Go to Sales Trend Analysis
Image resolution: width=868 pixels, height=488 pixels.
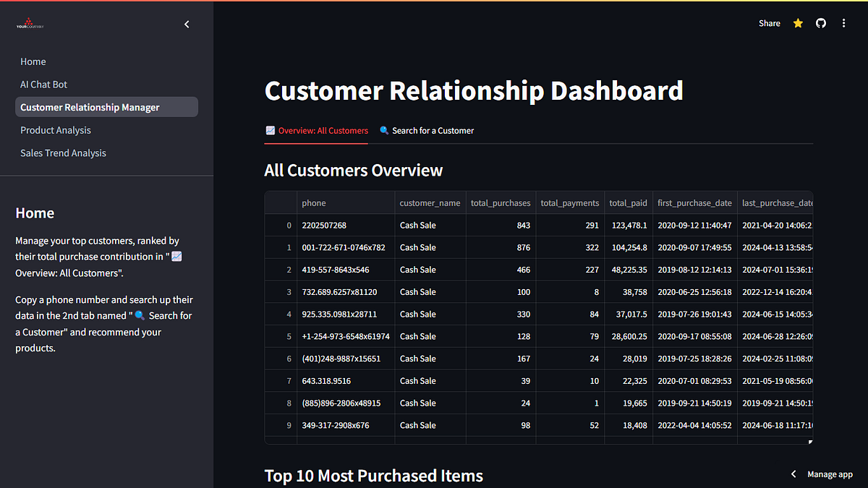(x=63, y=153)
